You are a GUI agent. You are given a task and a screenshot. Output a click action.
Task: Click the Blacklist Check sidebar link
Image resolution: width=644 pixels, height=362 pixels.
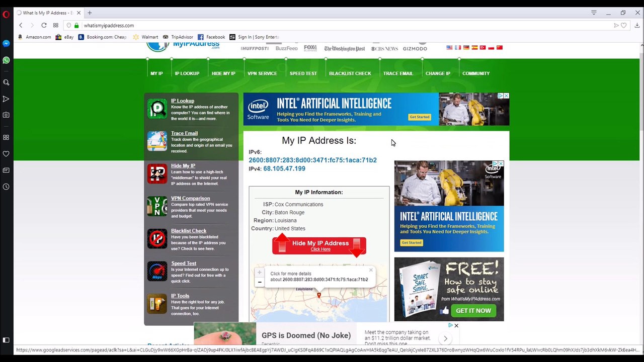pyautogui.click(x=189, y=231)
